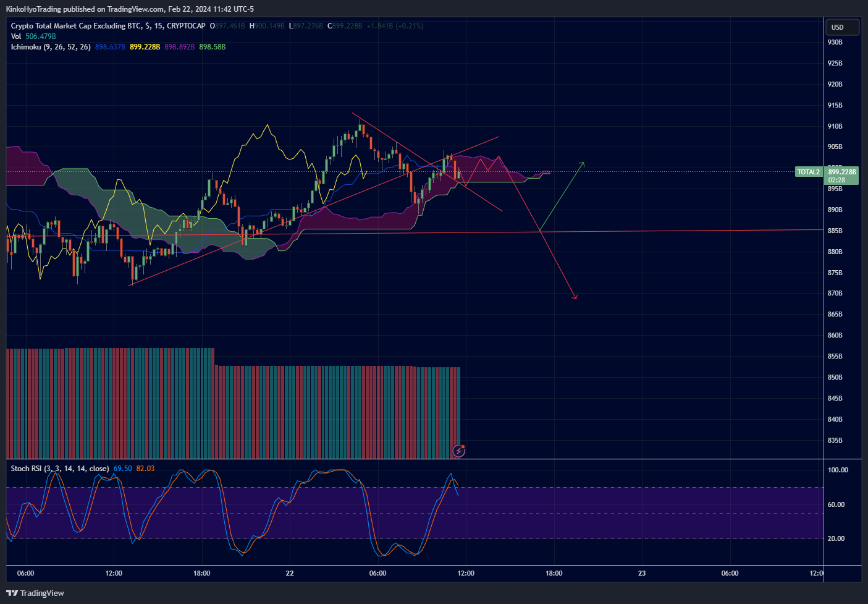Click the 60.00 Stoch RSI scale label

[x=836, y=504]
